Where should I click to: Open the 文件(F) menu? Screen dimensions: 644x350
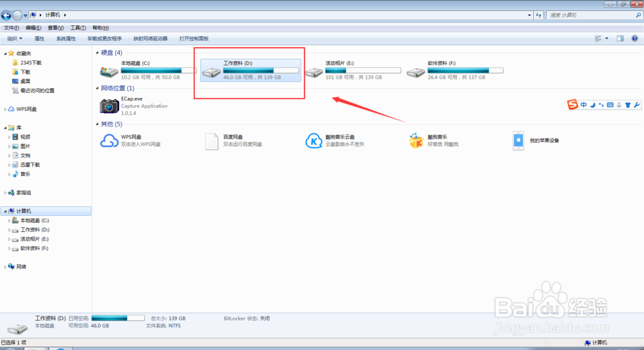[12, 28]
